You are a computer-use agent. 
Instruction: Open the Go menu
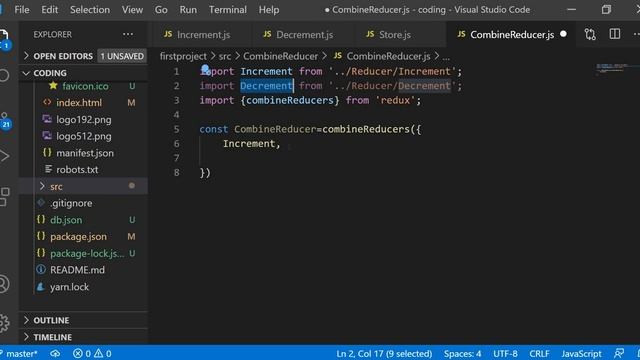coord(161,10)
